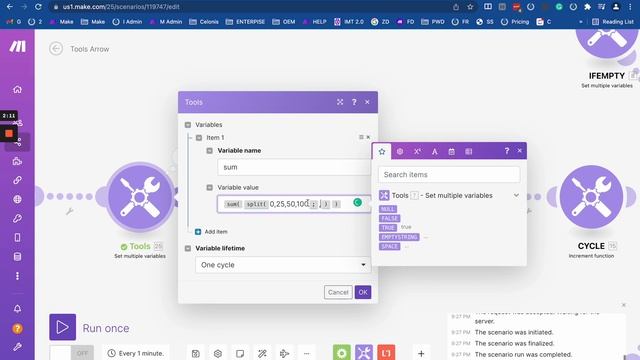640x360 pixels.
Task: Expand Tools dialog to full screen
Action: [x=340, y=102]
